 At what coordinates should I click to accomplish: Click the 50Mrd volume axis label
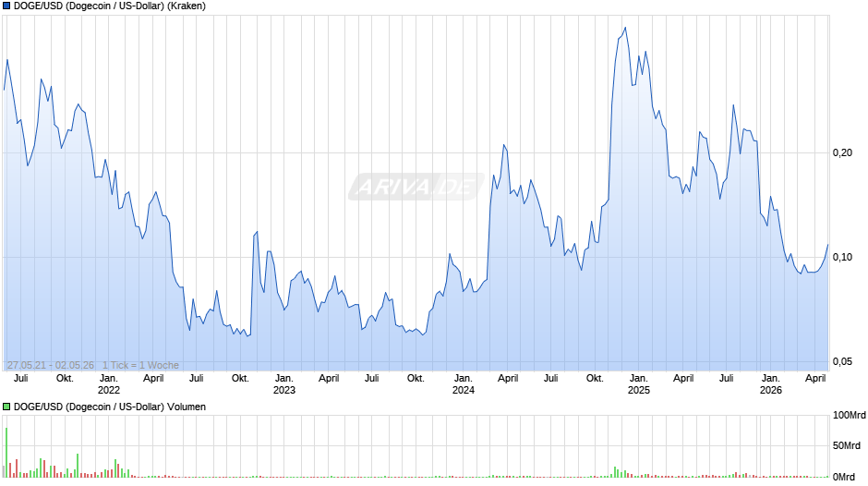[847, 445]
